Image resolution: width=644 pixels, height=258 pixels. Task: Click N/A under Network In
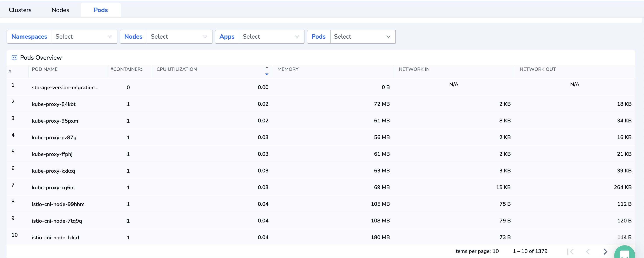[453, 84]
